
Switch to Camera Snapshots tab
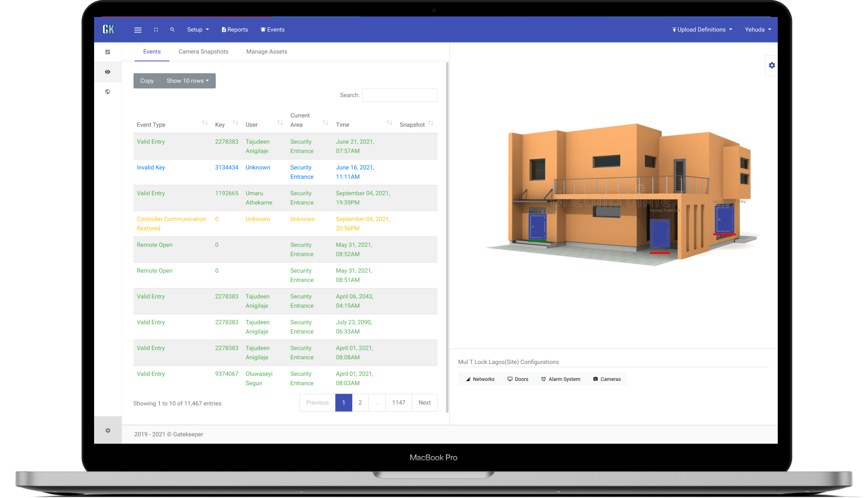(203, 51)
